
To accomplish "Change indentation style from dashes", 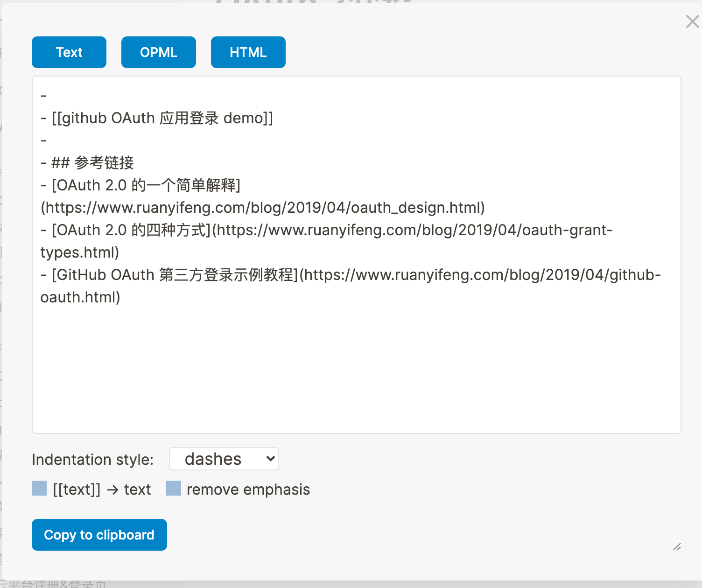I will 224,459.
